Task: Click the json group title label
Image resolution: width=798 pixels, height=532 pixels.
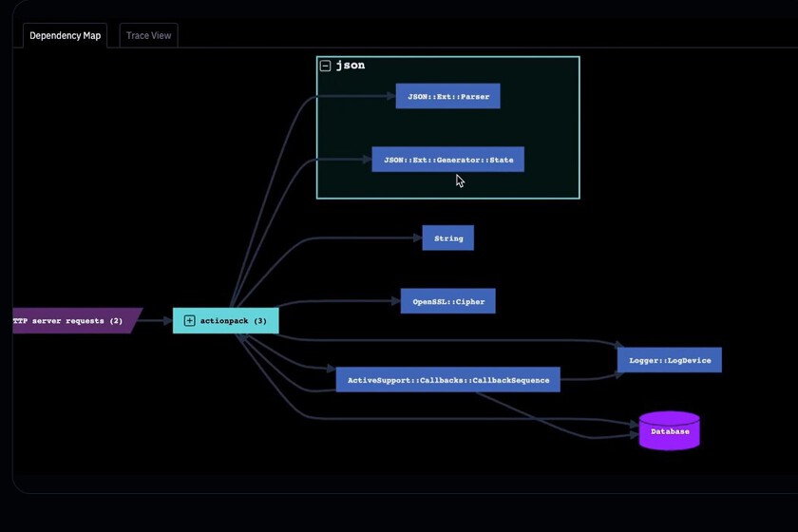Action: point(351,66)
